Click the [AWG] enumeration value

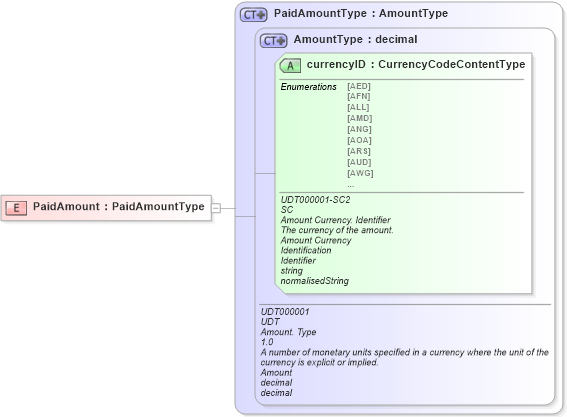pyautogui.click(x=360, y=173)
